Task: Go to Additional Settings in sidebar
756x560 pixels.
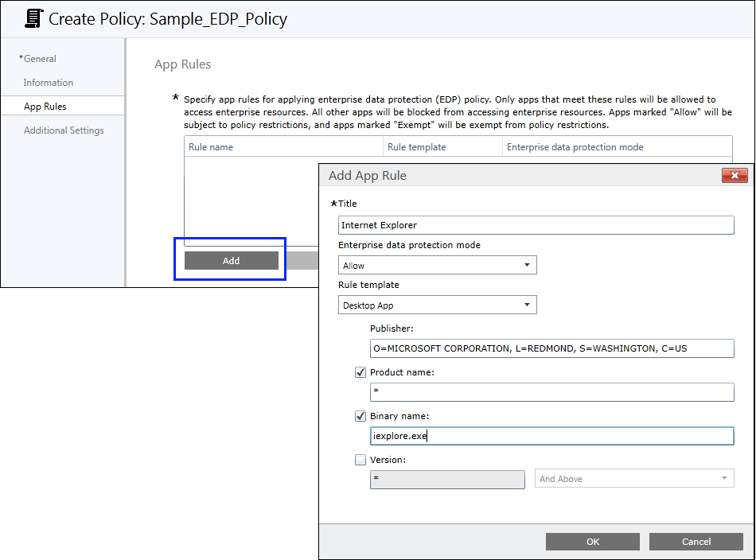Action: pyautogui.click(x=64, y=130)
